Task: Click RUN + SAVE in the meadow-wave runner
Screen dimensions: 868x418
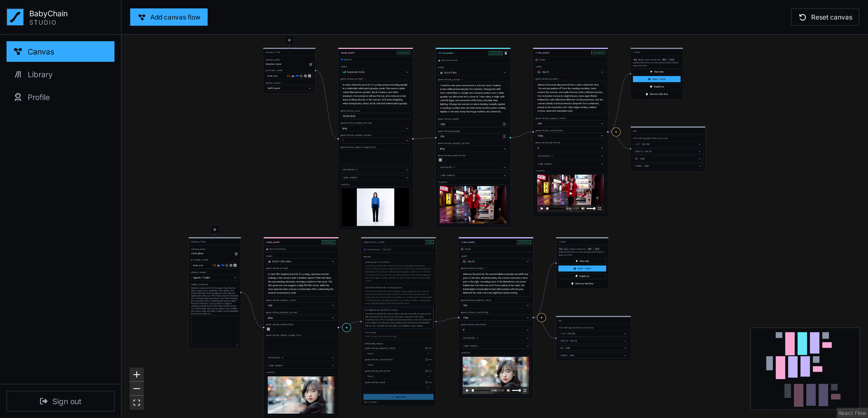Action: [657, 79]
